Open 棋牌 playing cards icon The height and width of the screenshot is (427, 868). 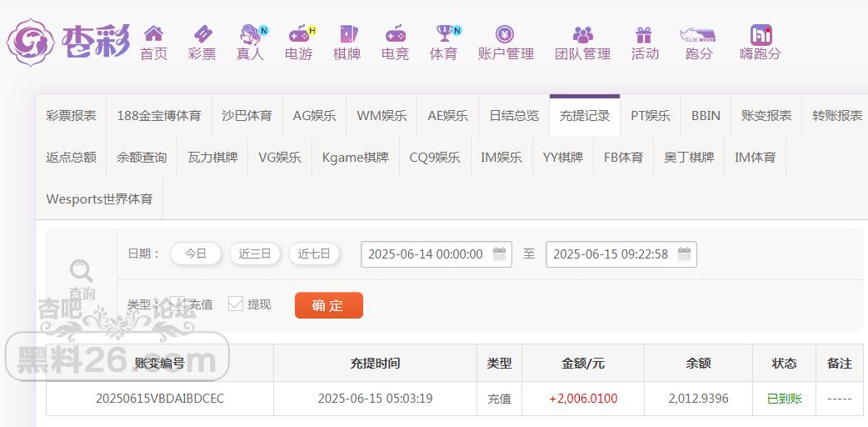(x=349, y=34)
